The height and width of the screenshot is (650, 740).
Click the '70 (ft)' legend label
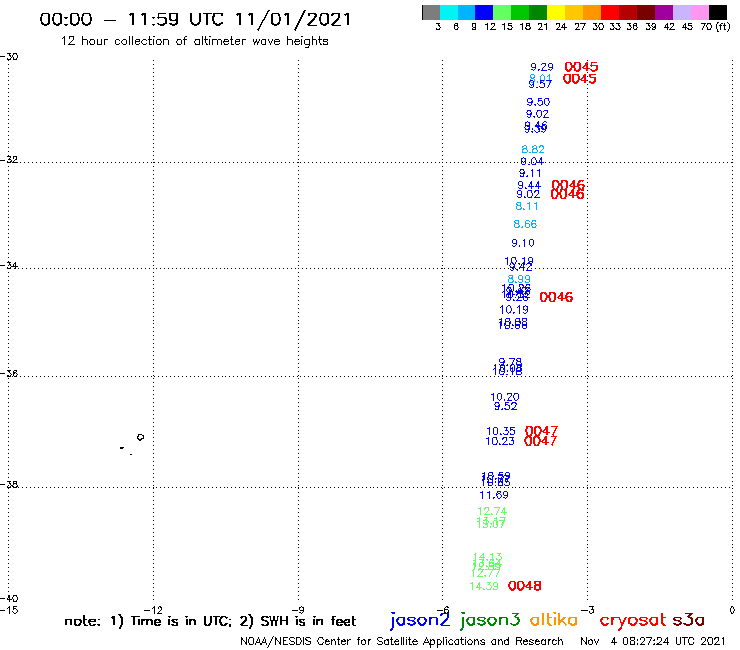715,27
